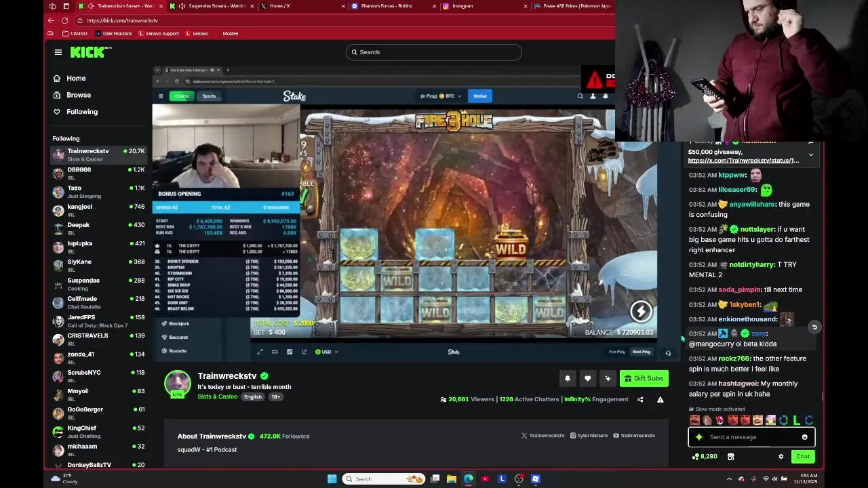Open the channel shop icon below chat

point(731,457)
